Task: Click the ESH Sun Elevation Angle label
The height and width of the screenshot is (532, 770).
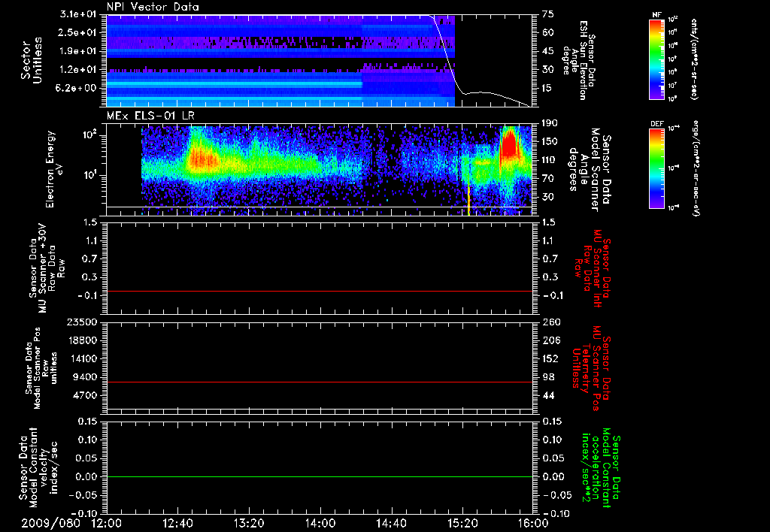Action: tap(578, 60)
